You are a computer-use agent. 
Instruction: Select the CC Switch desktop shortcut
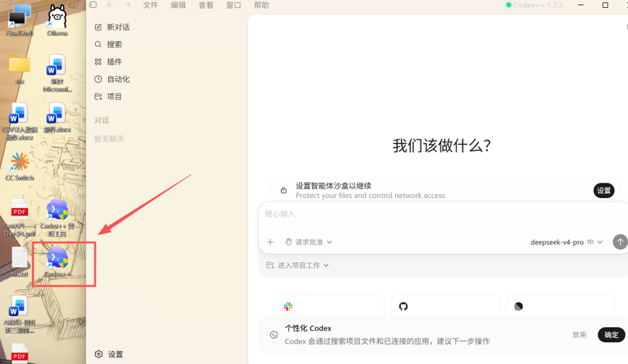click(20, 166)
